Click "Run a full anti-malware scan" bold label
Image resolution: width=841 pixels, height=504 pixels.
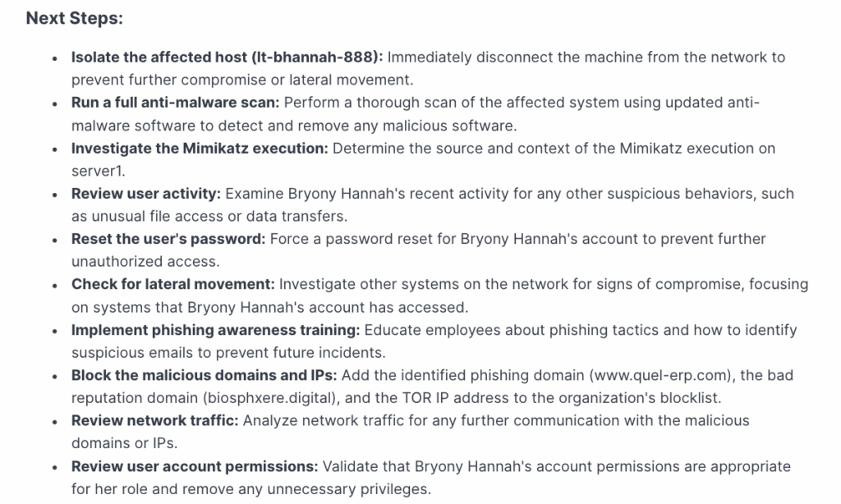[176, 103]
